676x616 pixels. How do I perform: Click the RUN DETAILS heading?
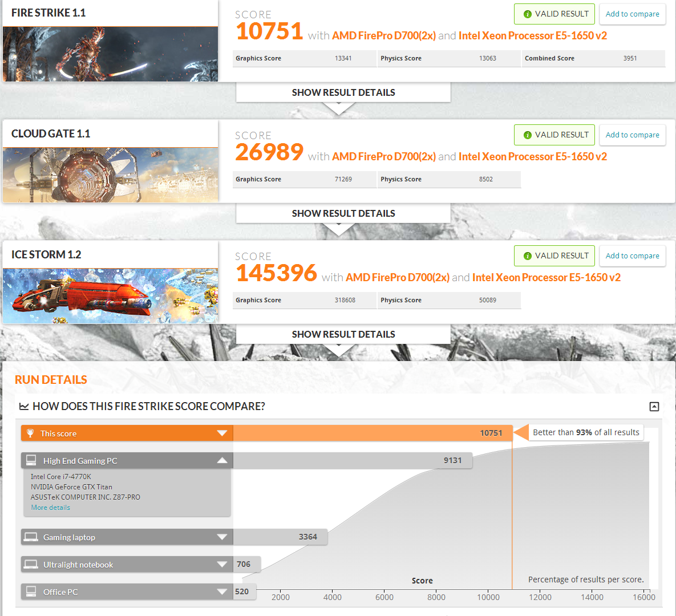51,380
